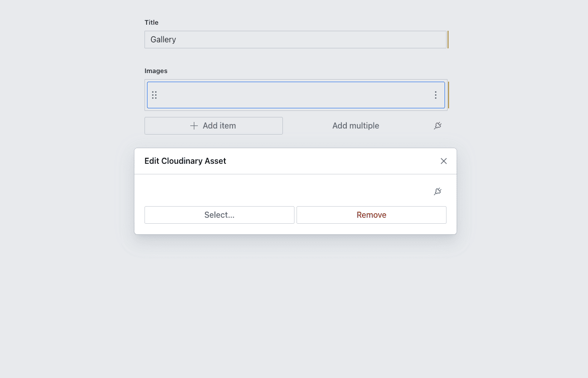The image size is (588, 378).
Task: Click Add multiple to upload several images
Action: (355, 125)
